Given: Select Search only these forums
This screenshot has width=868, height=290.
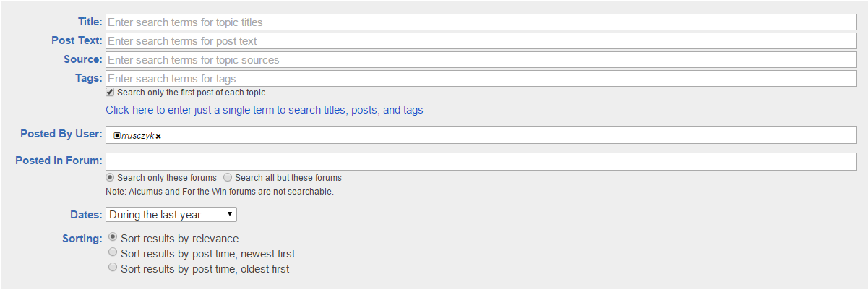Looking at the screenshot, I should (110, 177).
